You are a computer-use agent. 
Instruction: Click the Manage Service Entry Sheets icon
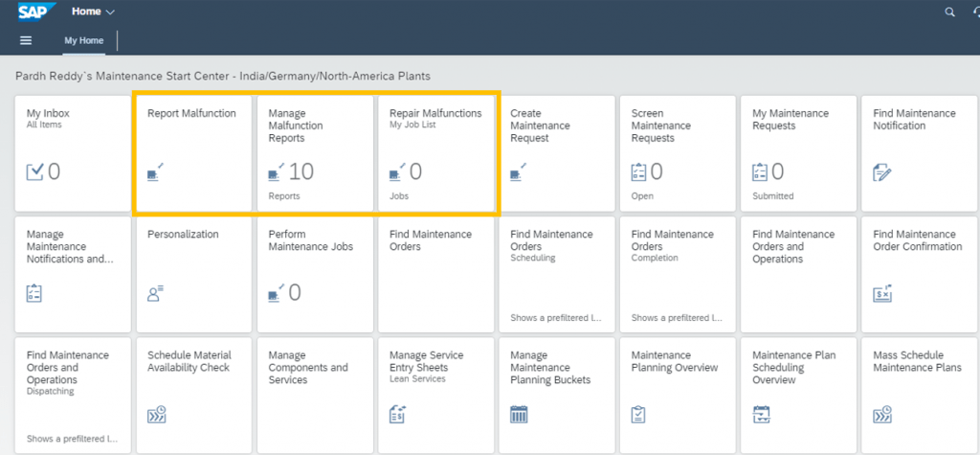point(398,415)
